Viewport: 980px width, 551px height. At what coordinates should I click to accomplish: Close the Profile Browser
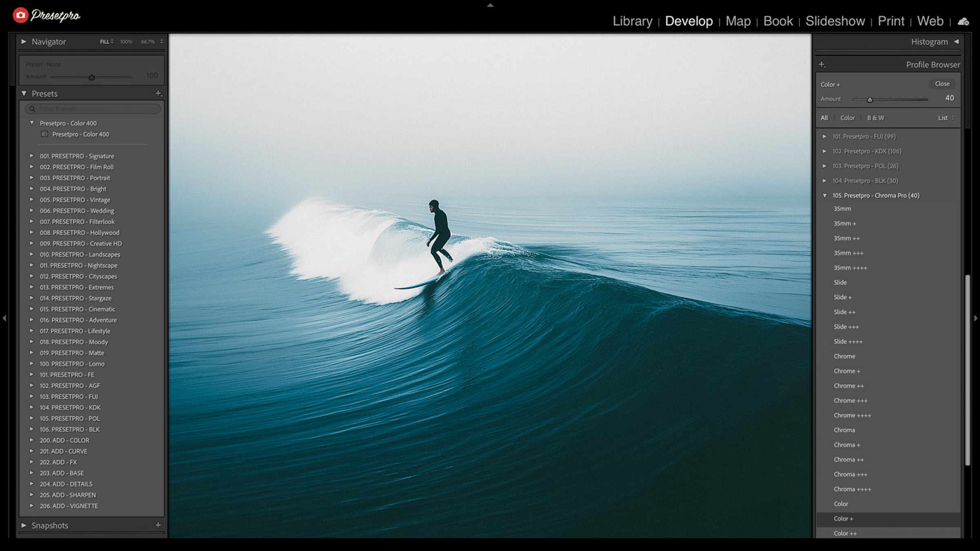(942, 84)
